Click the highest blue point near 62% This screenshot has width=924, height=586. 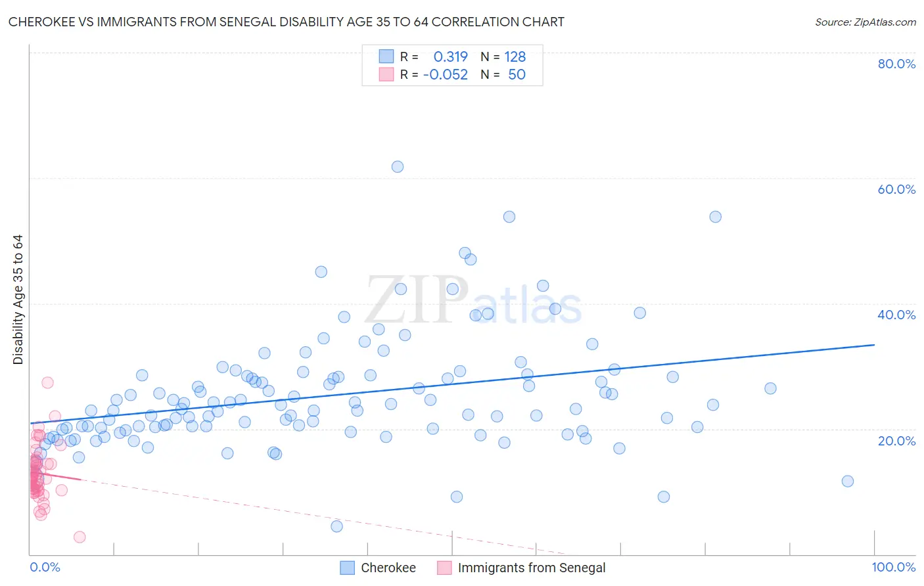point(398,167)
